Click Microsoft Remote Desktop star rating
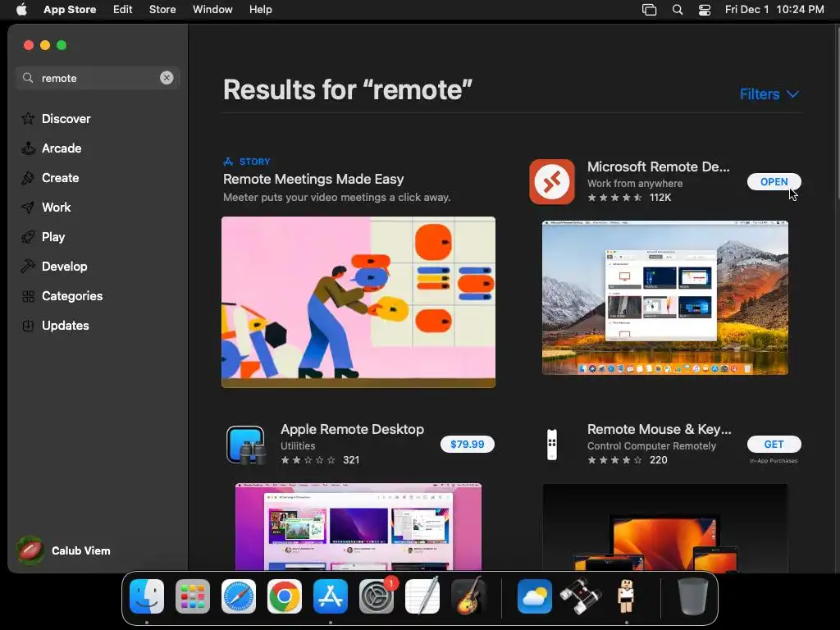The image size is (840, 630). click(x=614, y=198)
